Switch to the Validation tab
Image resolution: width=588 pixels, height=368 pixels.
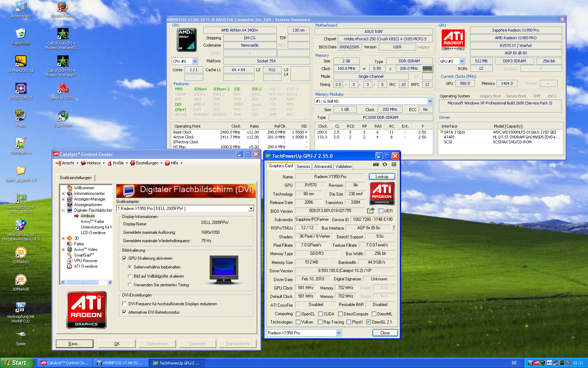tap(344, 166)
